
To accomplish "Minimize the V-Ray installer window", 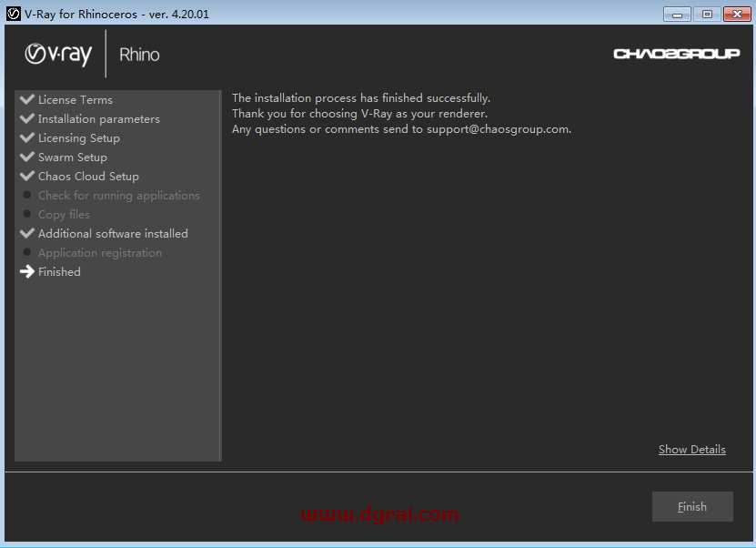I will pos(677,14).
